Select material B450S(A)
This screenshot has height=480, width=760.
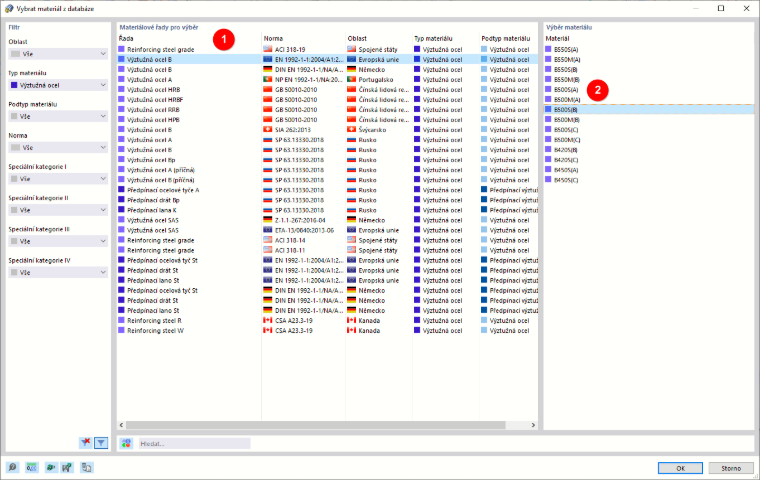click(x=566, y=170)
